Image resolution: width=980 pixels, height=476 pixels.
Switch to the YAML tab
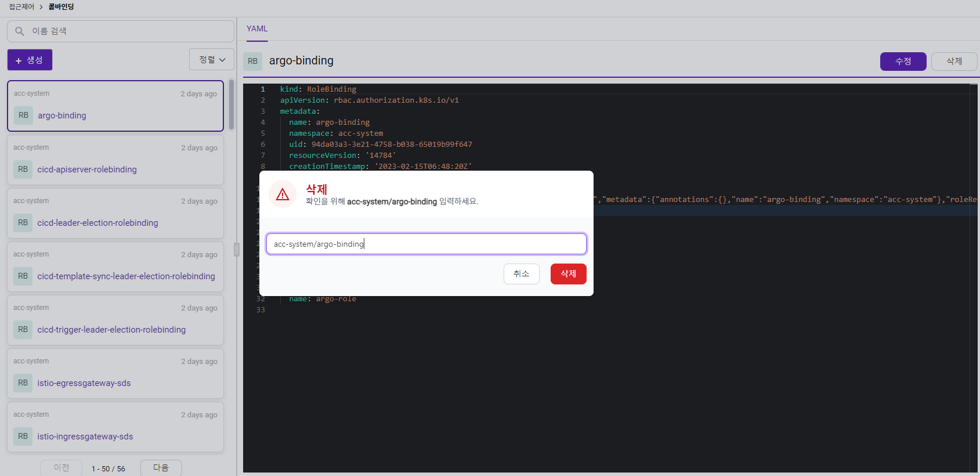257,29
